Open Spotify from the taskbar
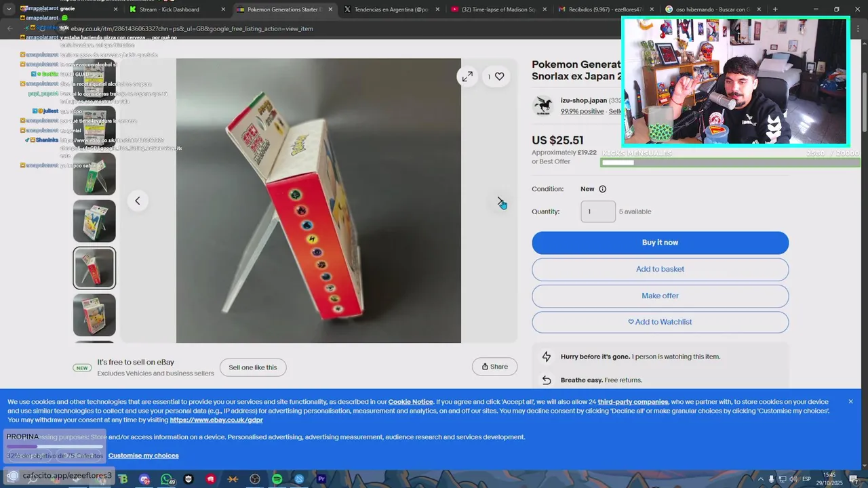Screen dimensions: 868x488 coord(277,479)
